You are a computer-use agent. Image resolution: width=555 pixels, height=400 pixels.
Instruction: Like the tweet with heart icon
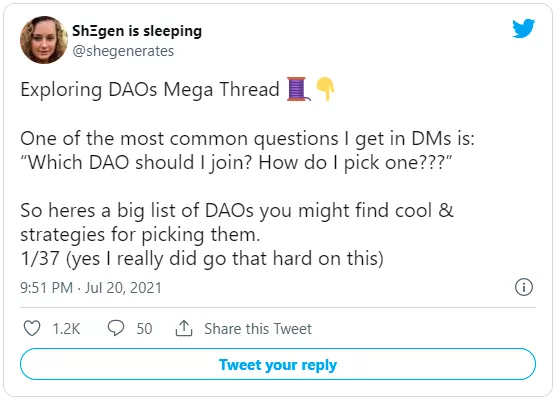point(32,328)
